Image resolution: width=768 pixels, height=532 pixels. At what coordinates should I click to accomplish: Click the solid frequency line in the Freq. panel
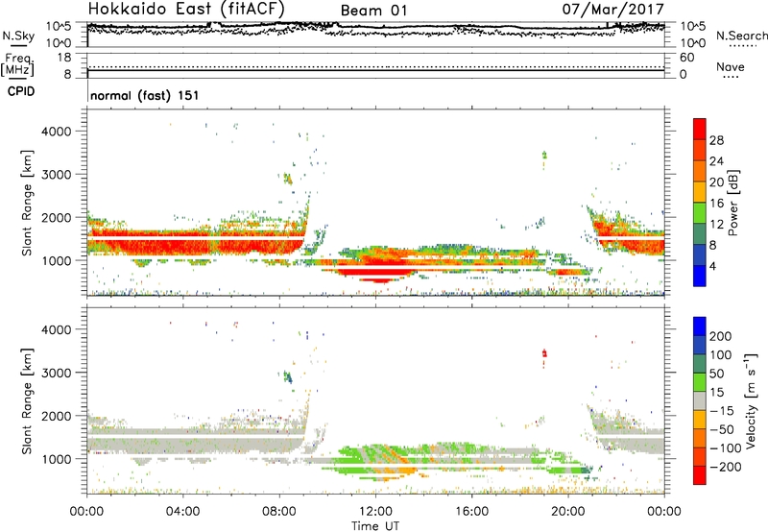point(376,70)
